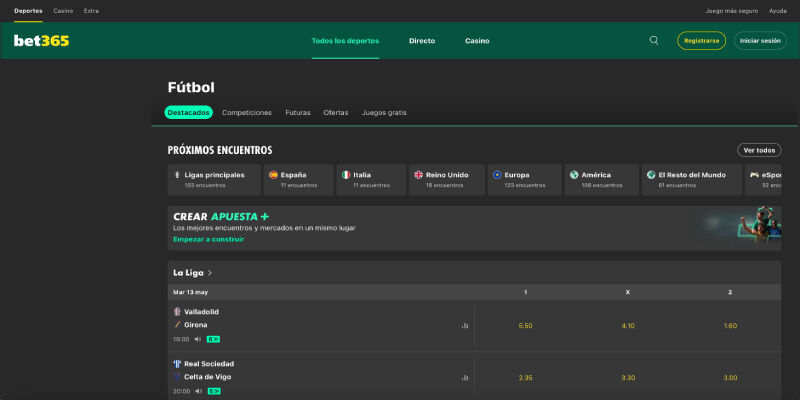800x400 pixels.
Task: Select the Reino Unido filter card
Action: tap(446, 180)
